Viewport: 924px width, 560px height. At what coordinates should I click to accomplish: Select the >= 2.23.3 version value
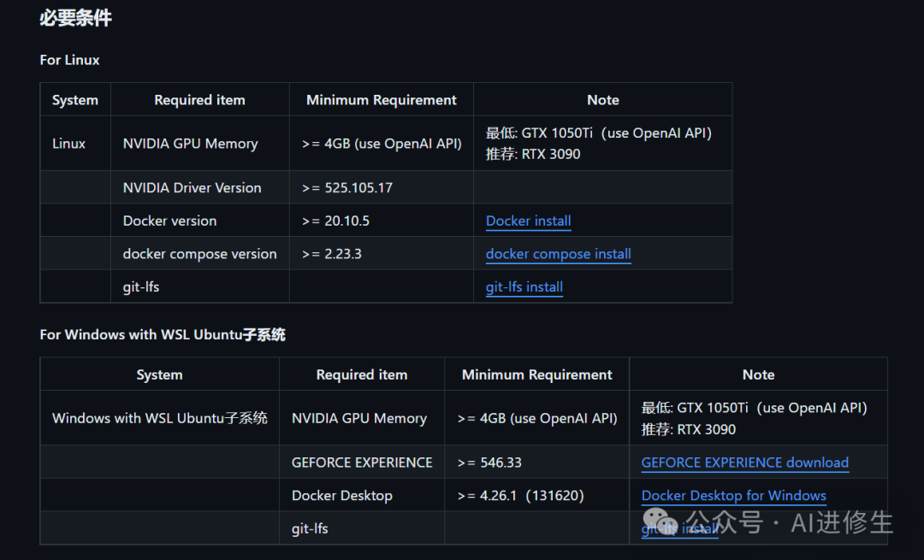(332, 254)
